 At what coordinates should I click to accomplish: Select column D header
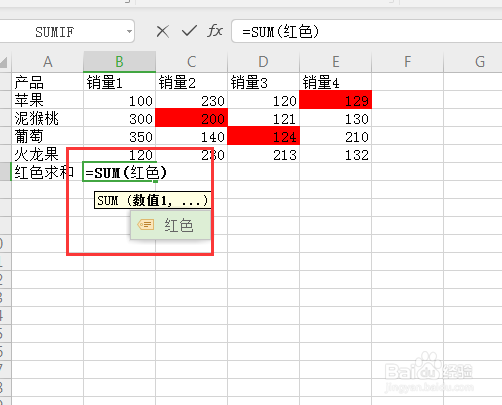point(263,62)
